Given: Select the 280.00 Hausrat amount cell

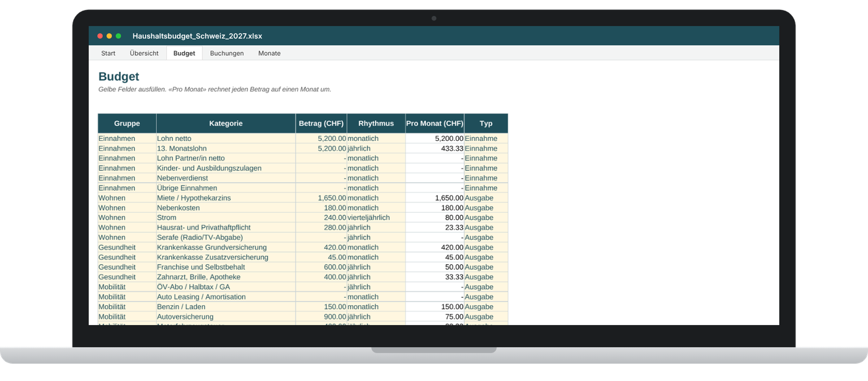Looking at the screenshot, I should [321, 228].
